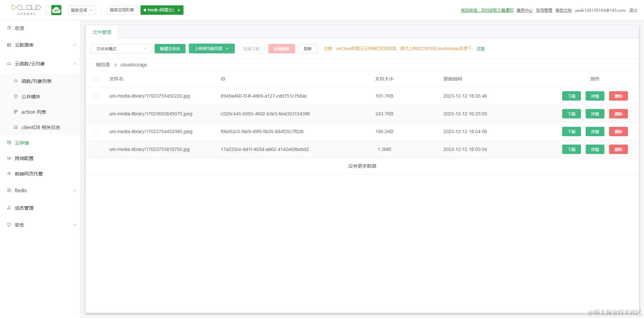The image size is (644, 318).
Task: Click 退出 to log out
Action: pyautogui.click(x=633, y=10)
